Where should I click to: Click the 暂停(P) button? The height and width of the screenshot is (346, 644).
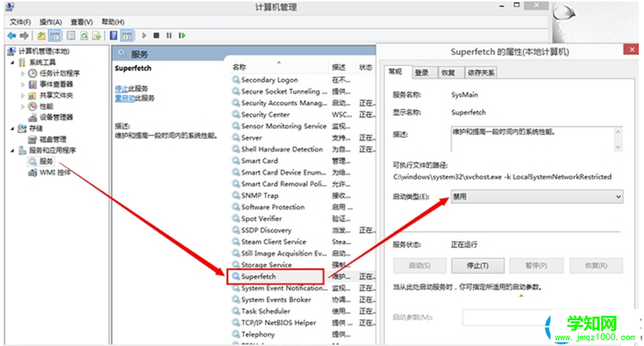(536, 266)
